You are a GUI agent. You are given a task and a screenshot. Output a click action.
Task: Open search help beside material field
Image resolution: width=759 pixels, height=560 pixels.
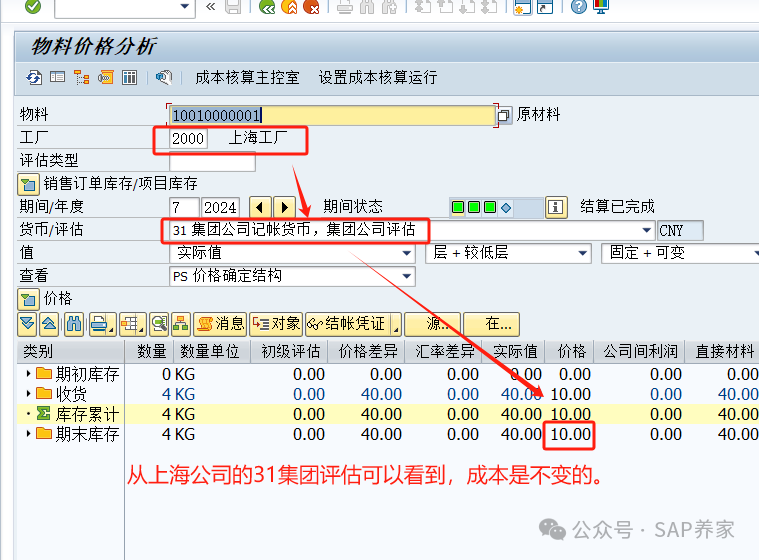[503, 116]
